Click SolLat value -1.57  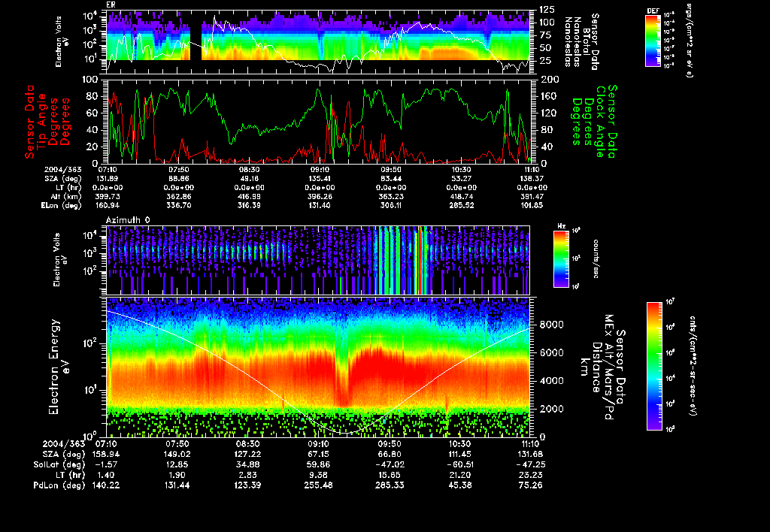pyautogui.click(x=106, y=465)
